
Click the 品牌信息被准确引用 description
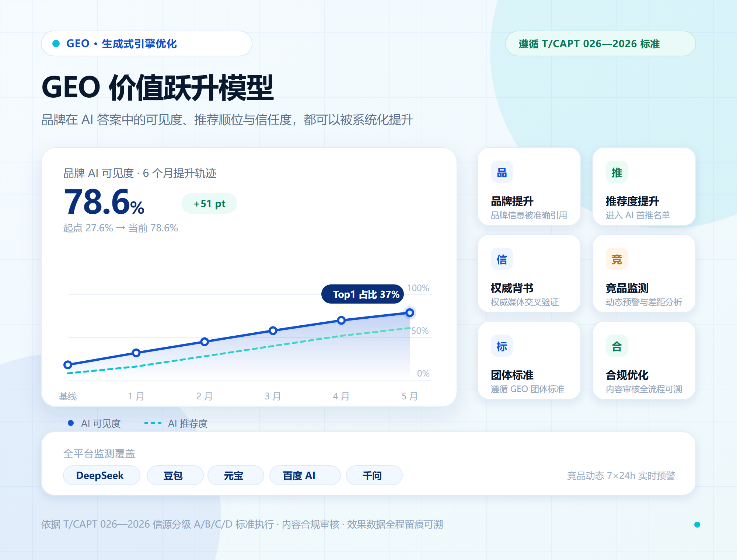pos(529,215)
